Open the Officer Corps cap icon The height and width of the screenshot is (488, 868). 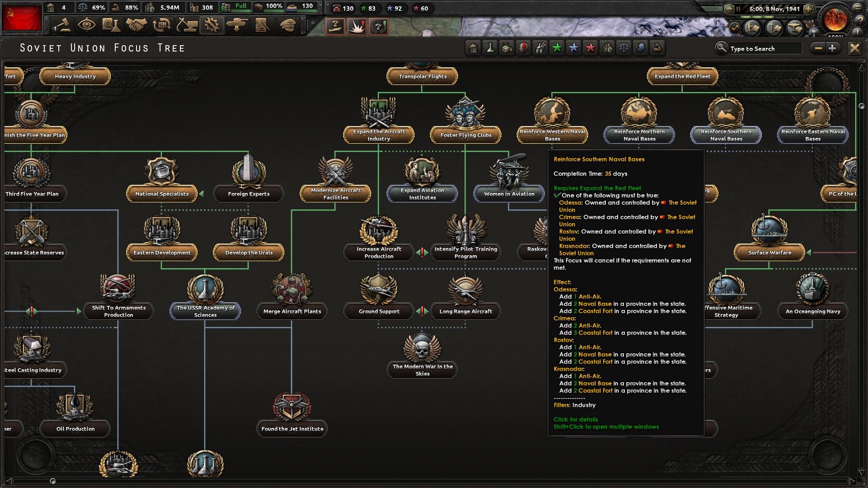pos(288,25)
